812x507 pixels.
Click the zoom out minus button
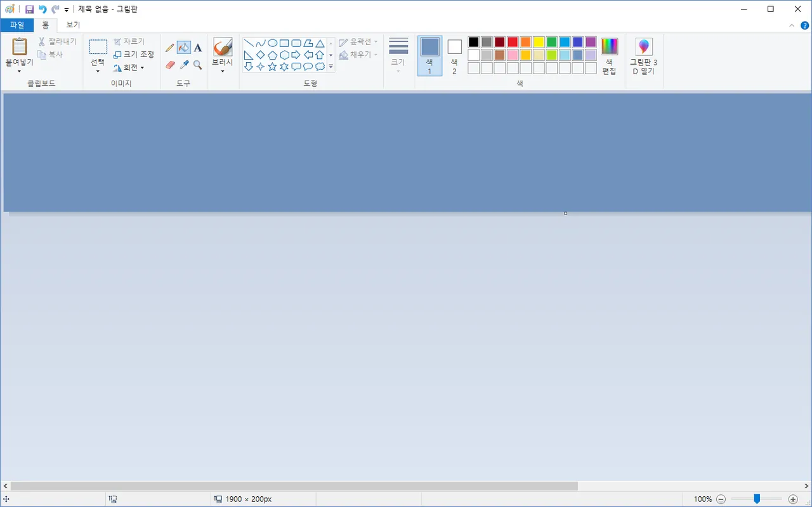[x=721, y=499]
